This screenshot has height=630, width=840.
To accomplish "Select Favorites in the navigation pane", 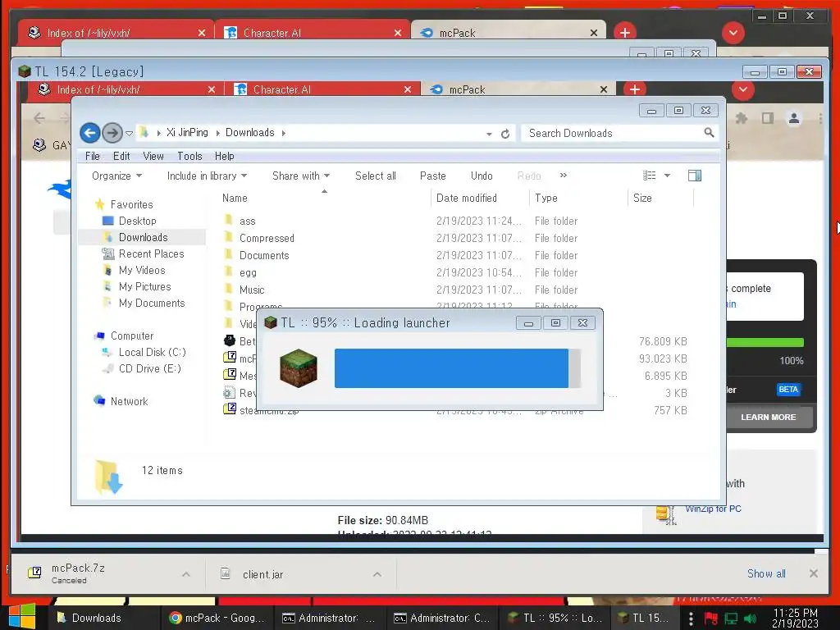I will click(x=132, y=204).
